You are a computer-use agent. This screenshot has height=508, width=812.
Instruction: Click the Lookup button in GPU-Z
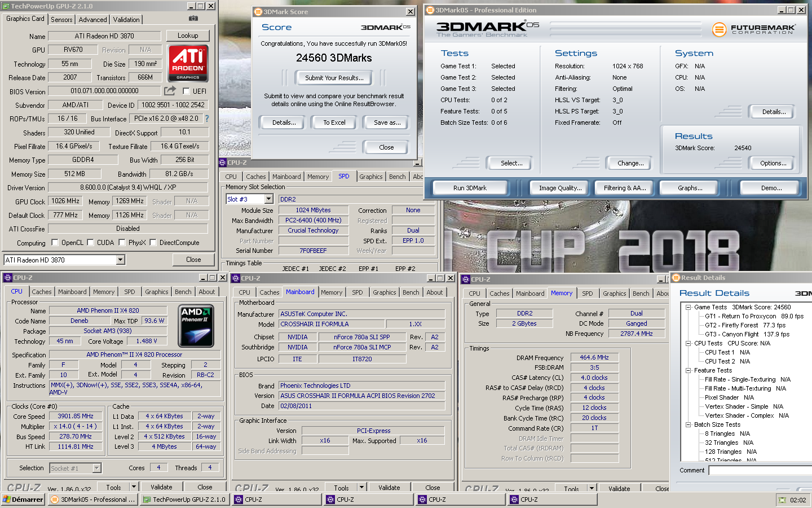[x=188, y=36]
